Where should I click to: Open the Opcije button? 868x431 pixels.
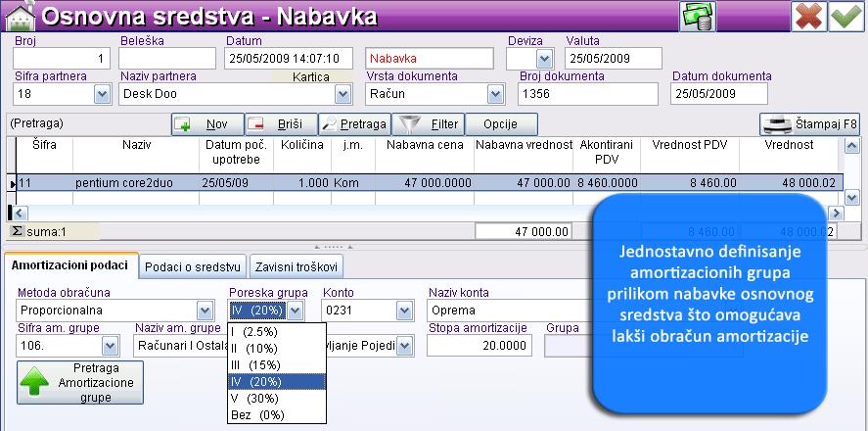(502, 125)
